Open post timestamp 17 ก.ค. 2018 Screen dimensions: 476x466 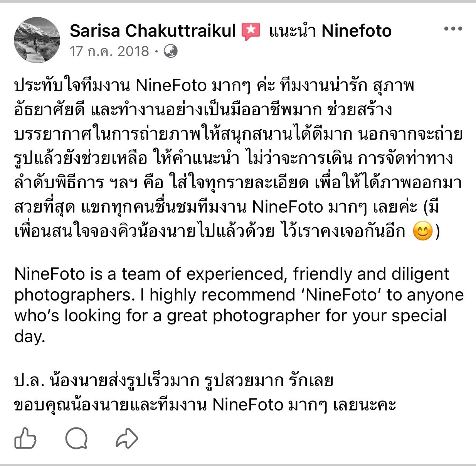point(109,51)
